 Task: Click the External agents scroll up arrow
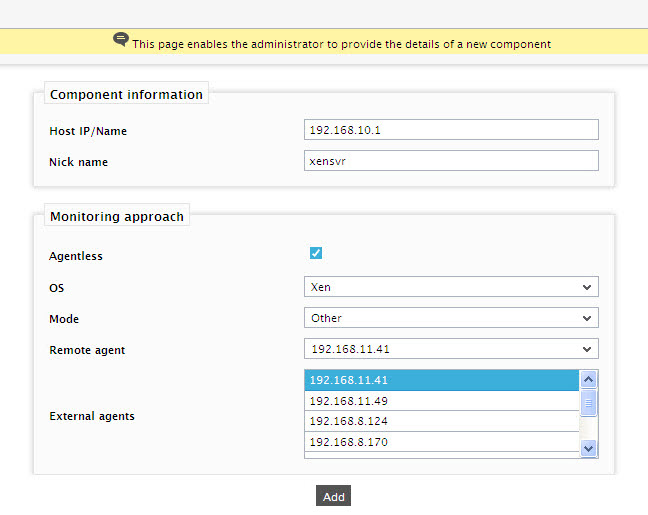[x=588, y=379]
